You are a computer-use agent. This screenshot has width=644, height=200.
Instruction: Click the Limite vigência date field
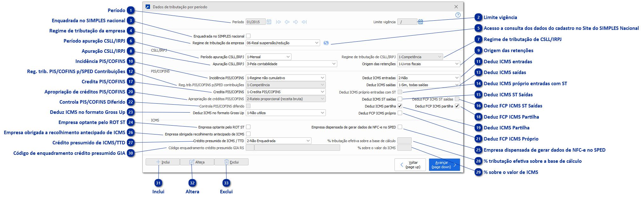click(407, 22)
